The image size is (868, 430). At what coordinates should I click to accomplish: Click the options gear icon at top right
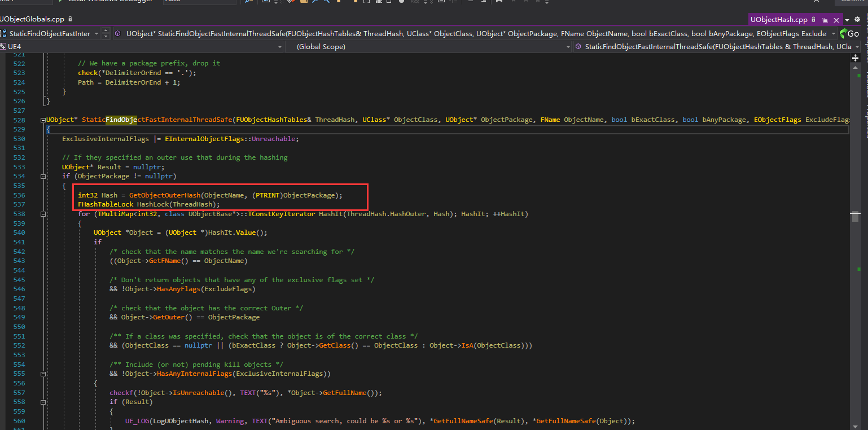[857, 19]
